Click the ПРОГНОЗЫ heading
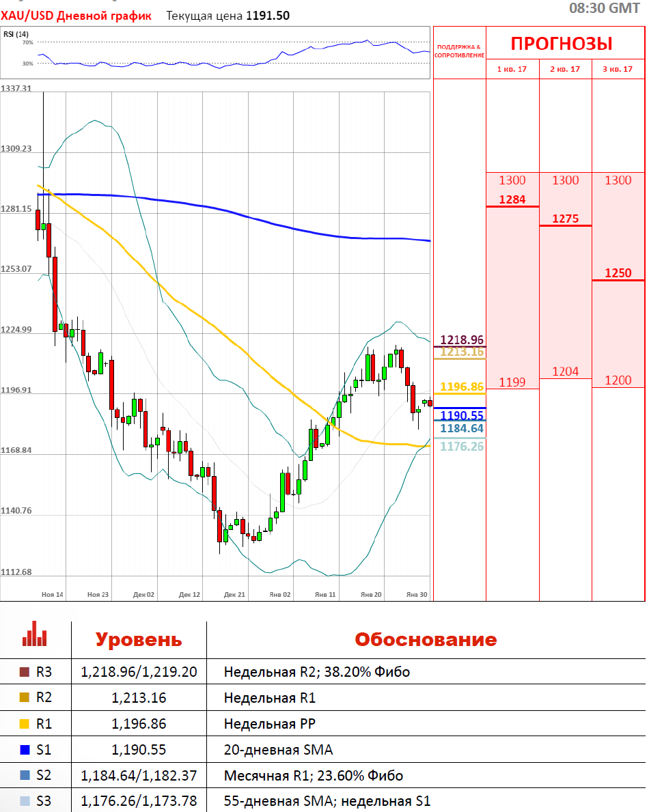Viewport: 649px width, 812px height. [562, 44]
